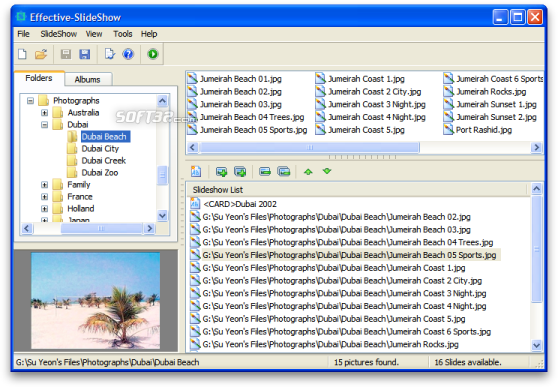Expand the Family folder node
This screenshot has height=387, width=558.
click(44, 185)
